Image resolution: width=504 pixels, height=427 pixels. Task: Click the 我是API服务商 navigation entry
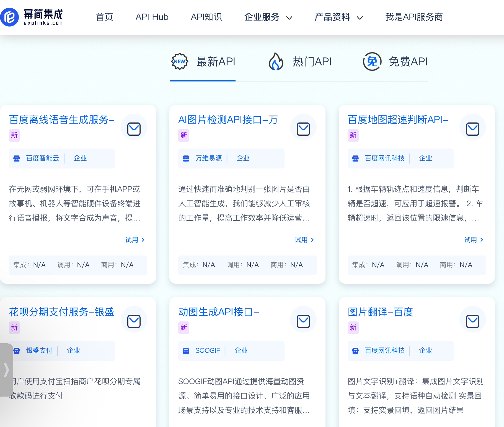[x=414, y=17]
